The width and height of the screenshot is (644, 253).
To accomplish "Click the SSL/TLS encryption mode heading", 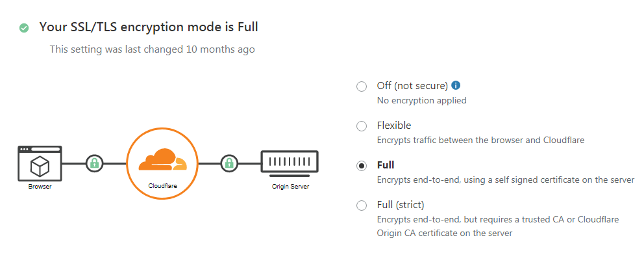I will click(149, 27).
